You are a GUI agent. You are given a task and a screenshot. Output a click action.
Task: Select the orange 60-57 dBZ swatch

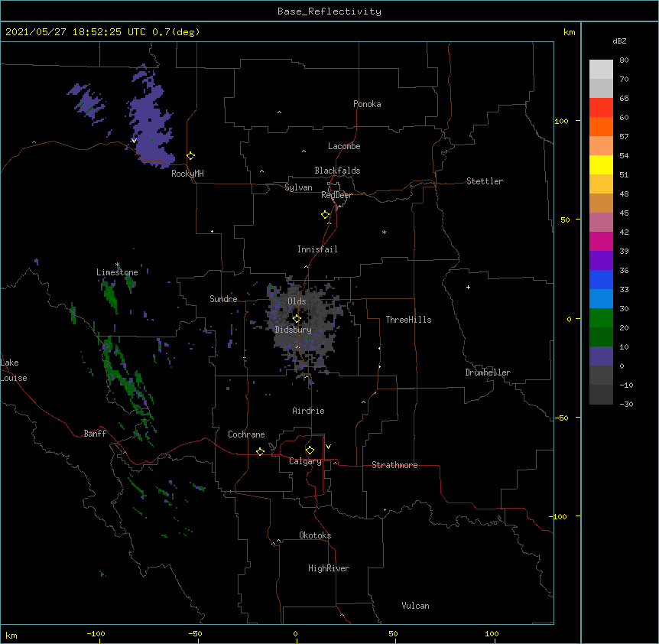(601, 126)
